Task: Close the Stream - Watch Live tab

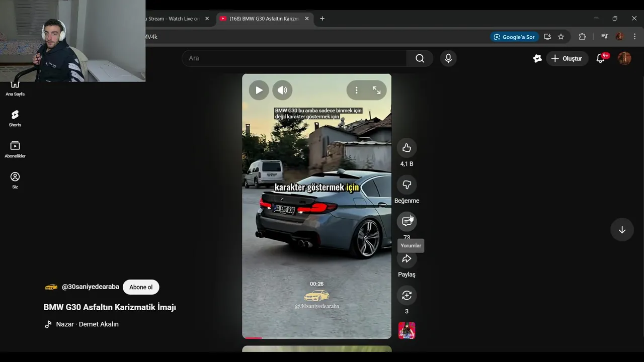Action: 207,19
